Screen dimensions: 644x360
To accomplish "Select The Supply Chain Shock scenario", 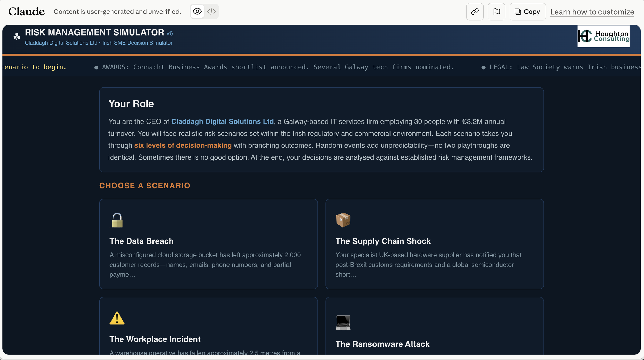I will coord(434,244).
